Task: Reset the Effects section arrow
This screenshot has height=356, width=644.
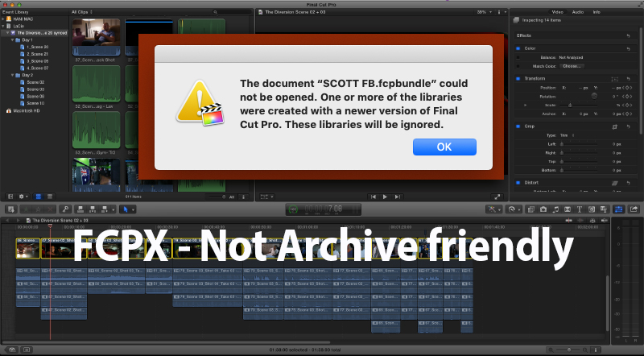Action: click(x=629, y=35)
